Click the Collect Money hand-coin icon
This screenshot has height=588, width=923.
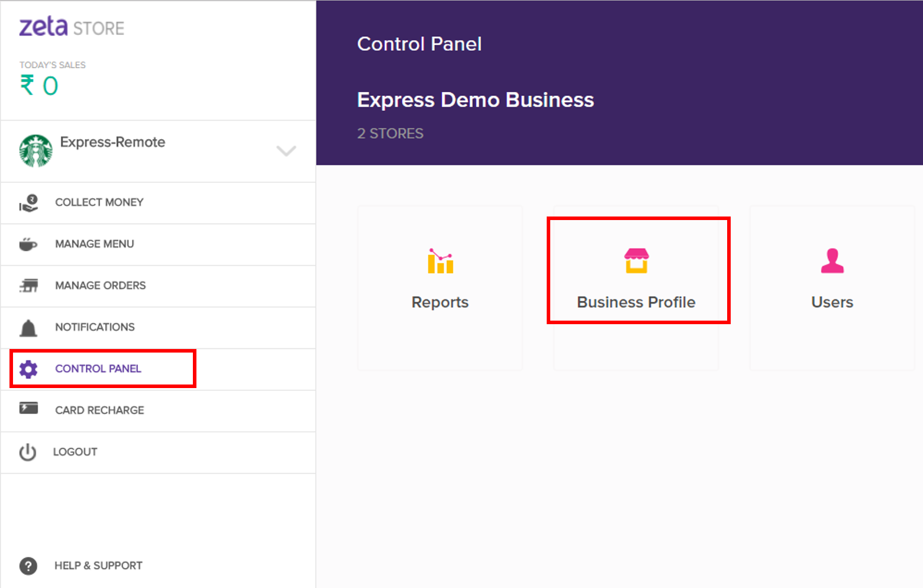(28, 203)
